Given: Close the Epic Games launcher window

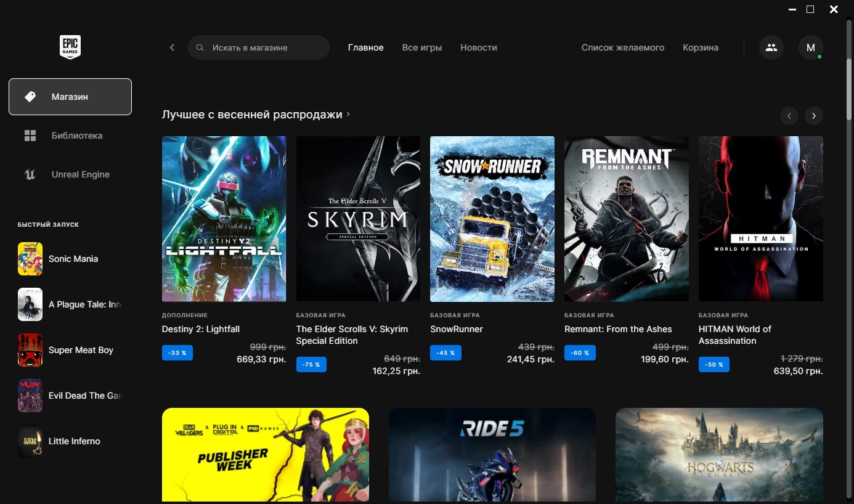Looking at the screenshot, I should [x=834, y=9].
